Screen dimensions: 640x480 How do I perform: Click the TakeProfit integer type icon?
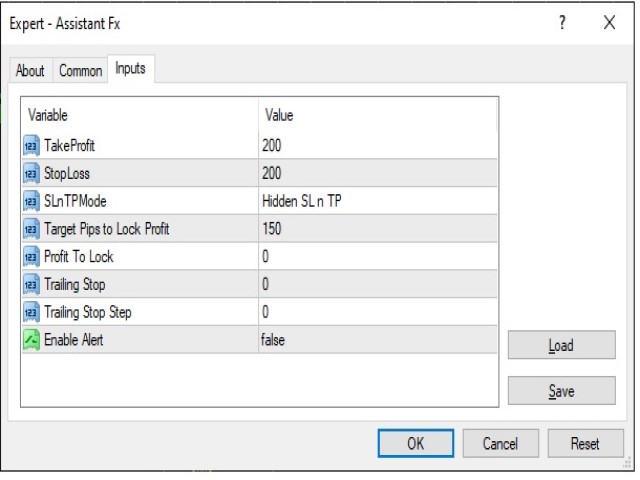pos(31,146)
